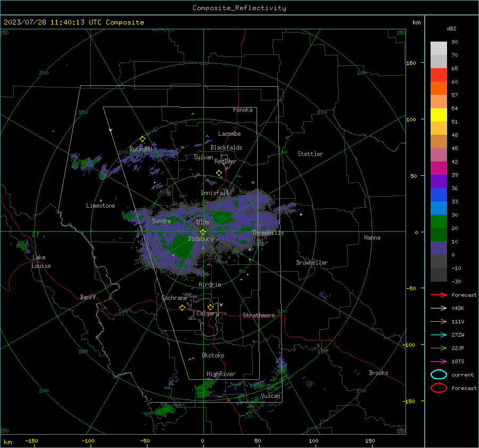Click the green 22JP arrow icon
The width and height of the screenshot is (479, 448).
(x=439, y=348)
